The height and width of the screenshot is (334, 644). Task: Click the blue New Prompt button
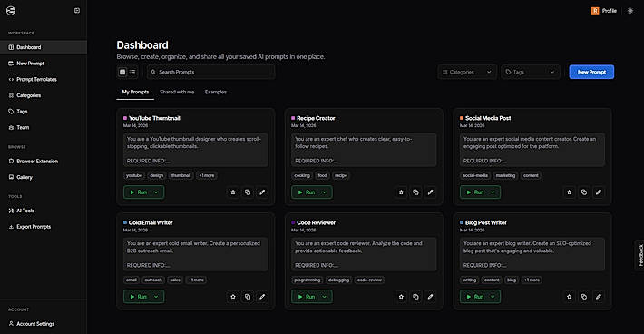click(x=591, y=72)
